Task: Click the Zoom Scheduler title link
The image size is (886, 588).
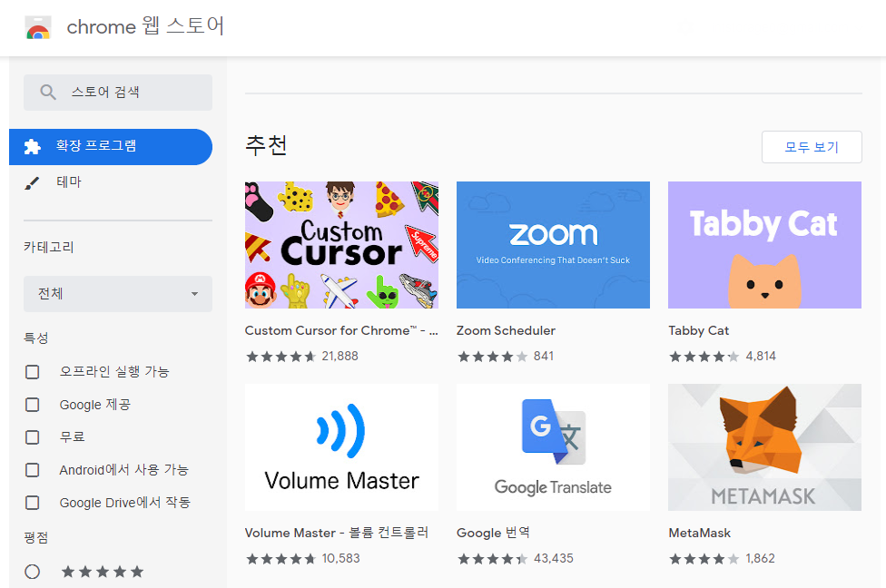Action: [506, 330]
